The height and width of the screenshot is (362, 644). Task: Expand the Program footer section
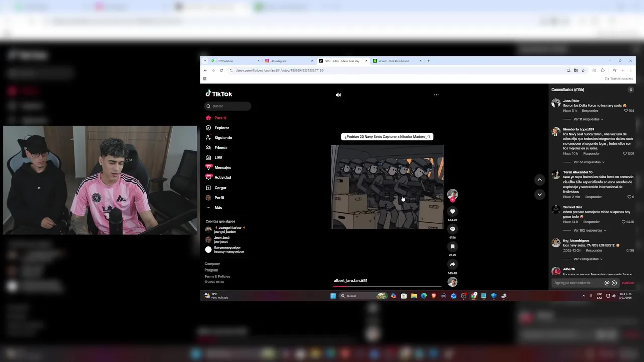[x=211, y=270]
